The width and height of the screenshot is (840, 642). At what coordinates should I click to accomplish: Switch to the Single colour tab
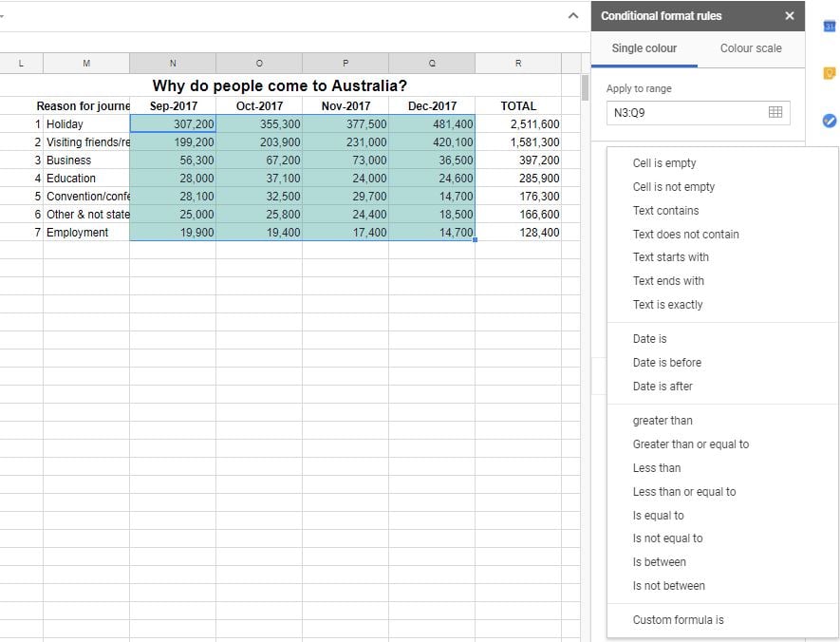[644, 48]
